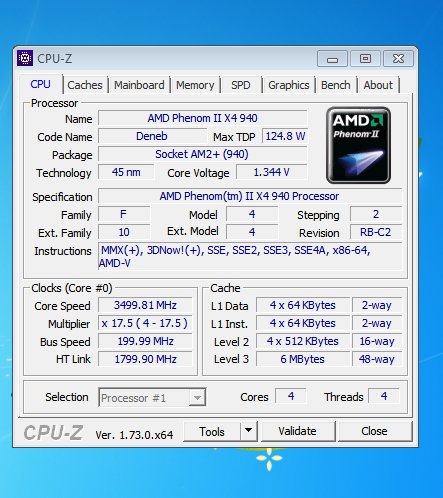Expand the Tools button dropdown arrow
Screen dimensions: 443x498
point(248,431)
